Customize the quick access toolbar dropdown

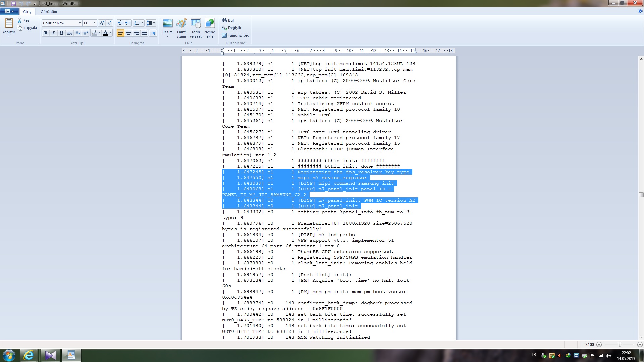click(35, 4)
